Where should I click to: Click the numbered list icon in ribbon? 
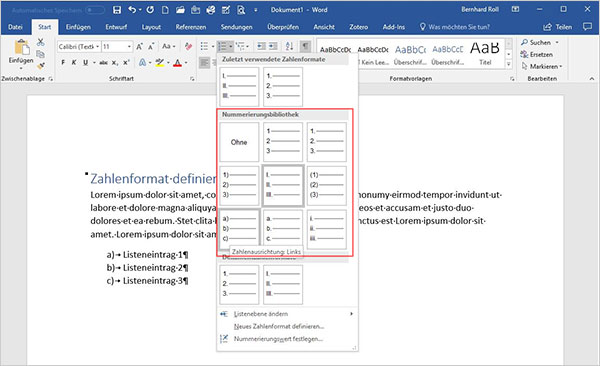point(222,46)
